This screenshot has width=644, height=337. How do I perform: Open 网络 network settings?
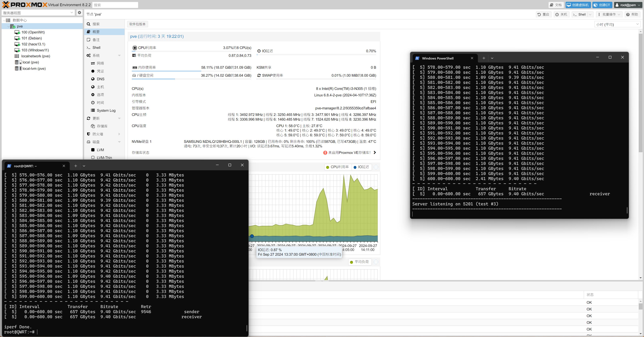click(x=104, y=63)
